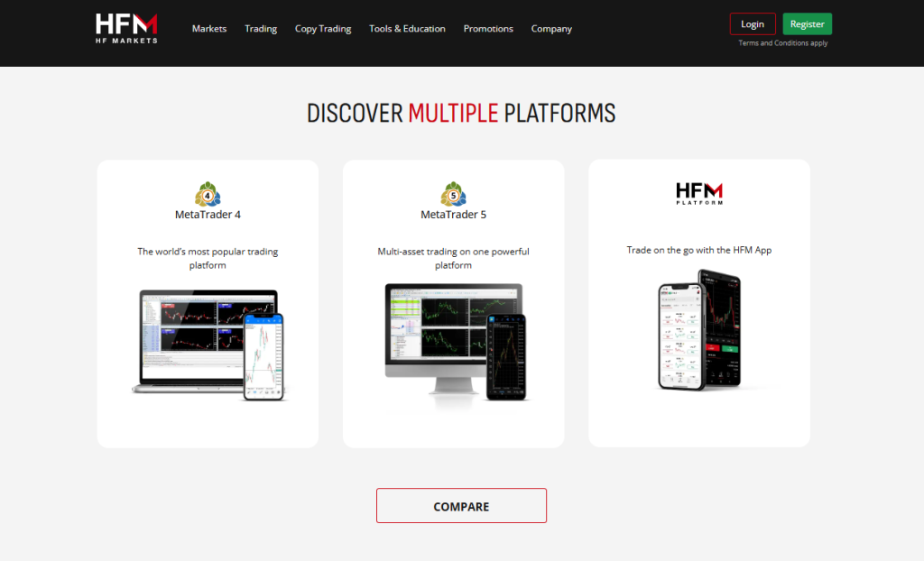
Task: Click the green Register button
Action: [x=808, y=24]
